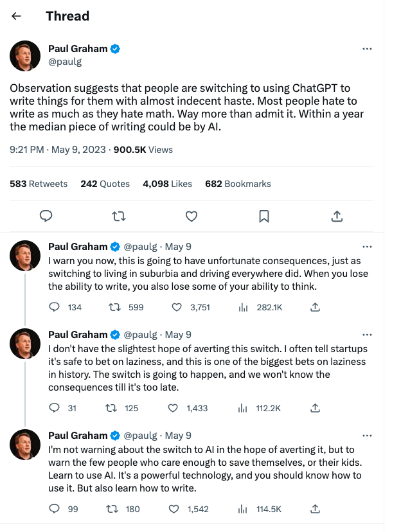The width and height of the screenshot is (401, 532).
Task: Click the @paulg handle under the main name
Action: click(65, 62)
